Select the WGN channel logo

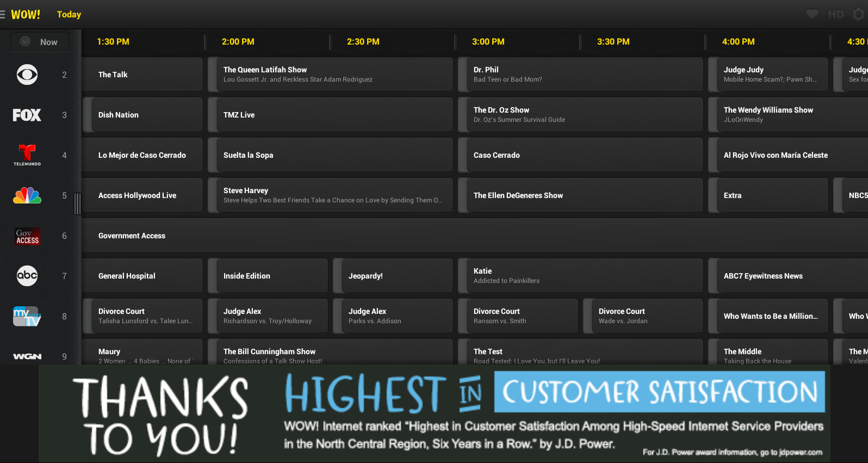click(27, 356)
